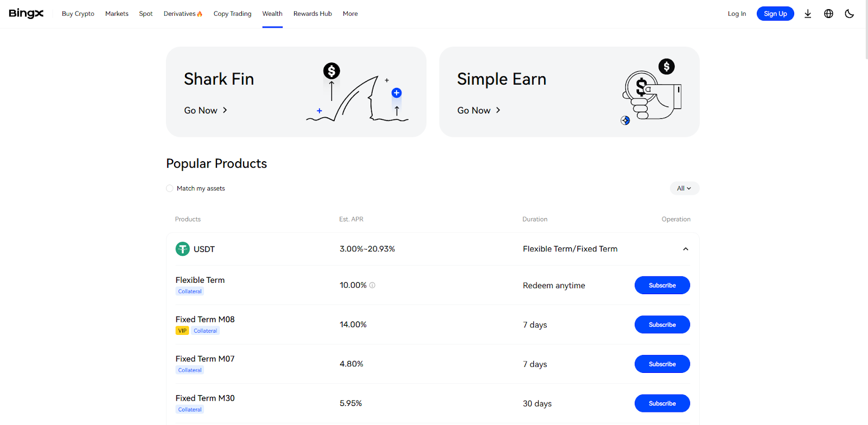The height and width of the screenshot is (425, 868).
Task: Click the Shark Fin illustration
Action: point(358,92)
